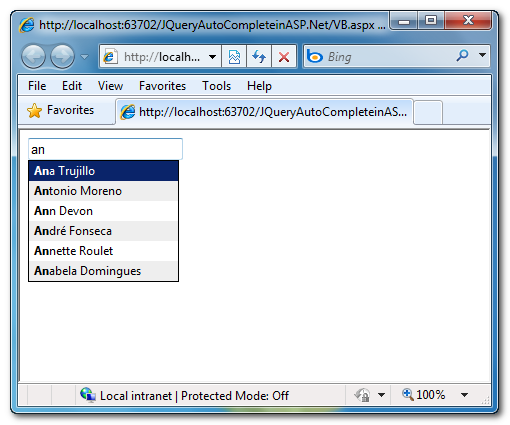Select 'Ana Trujillo' suggestion

tap(103, 171)
